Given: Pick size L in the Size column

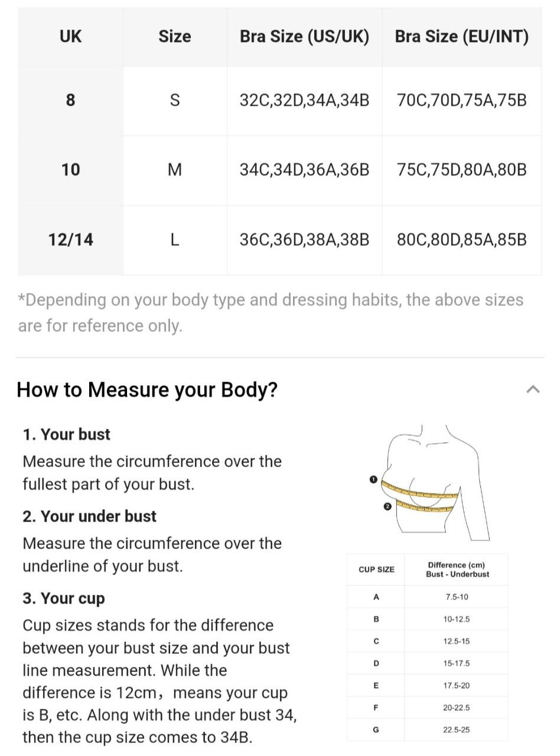Looking at the screenshot, I should 175,240.
